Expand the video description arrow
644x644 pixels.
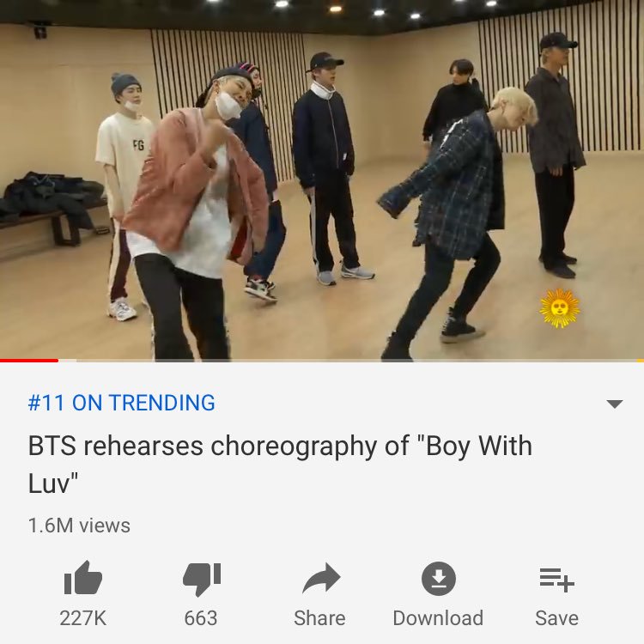coord(615,404)
